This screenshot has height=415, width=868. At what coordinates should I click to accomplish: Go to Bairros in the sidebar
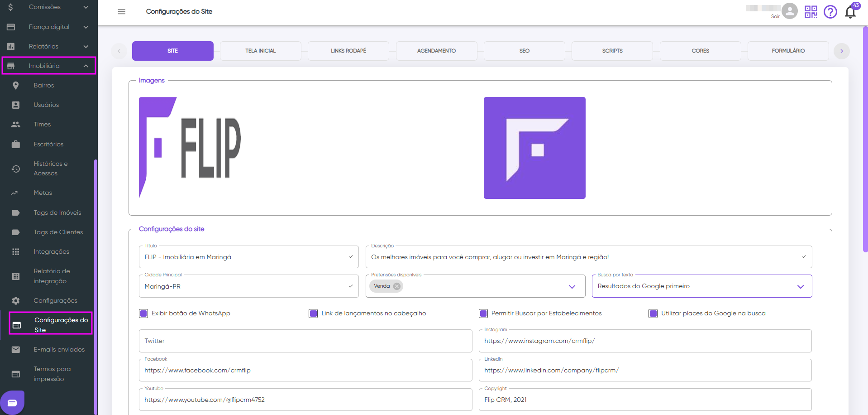[43, 86]
